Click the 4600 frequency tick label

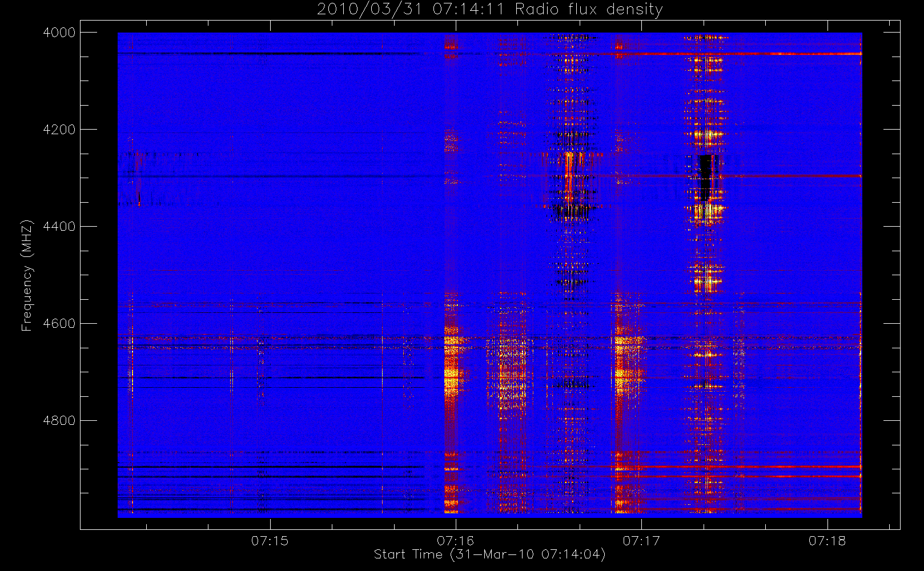(59, 324)
